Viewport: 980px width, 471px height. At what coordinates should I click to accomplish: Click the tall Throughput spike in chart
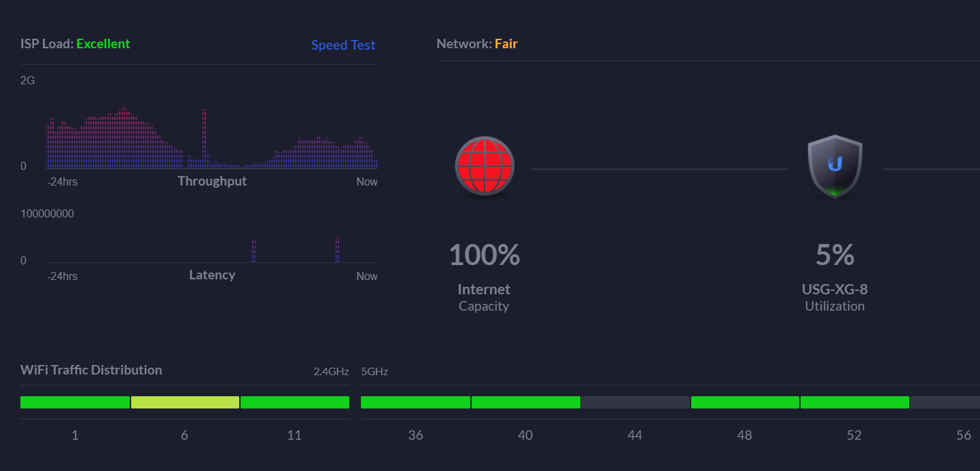pos(204,136)
